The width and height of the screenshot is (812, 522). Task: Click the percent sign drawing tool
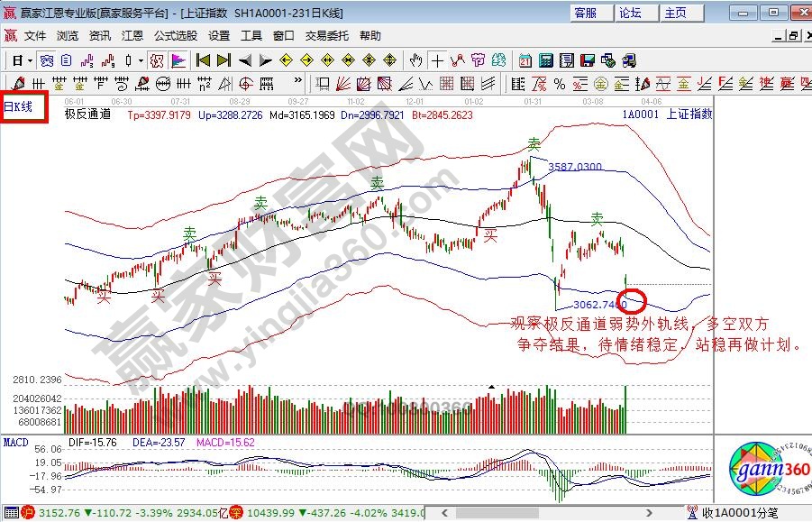(x=559, y=84)
